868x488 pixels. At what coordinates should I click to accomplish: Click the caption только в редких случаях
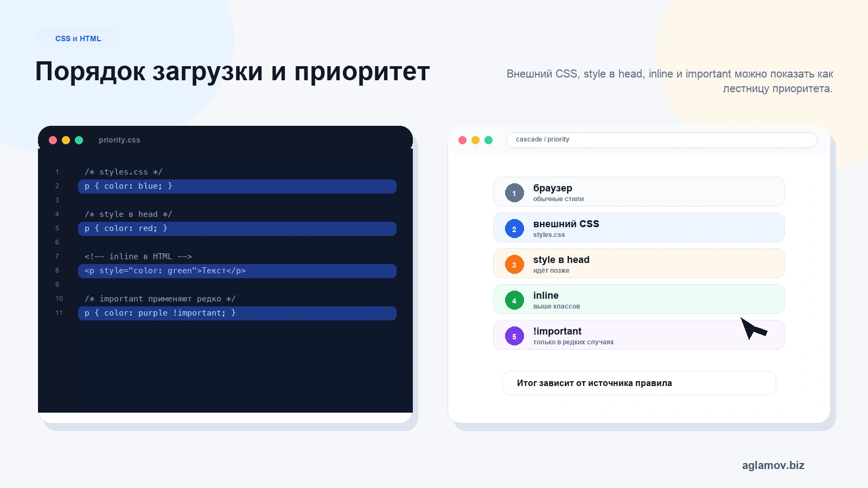point(573,342)
